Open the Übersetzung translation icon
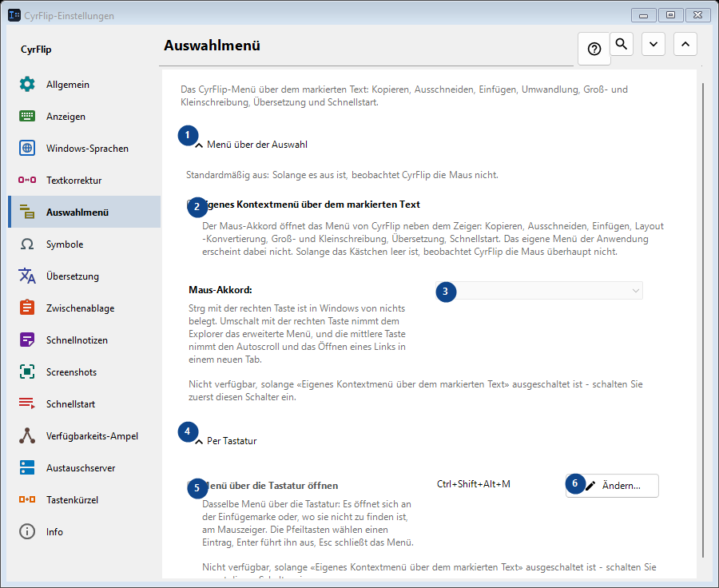Screen dimensions: 719x588 [27, 276]
